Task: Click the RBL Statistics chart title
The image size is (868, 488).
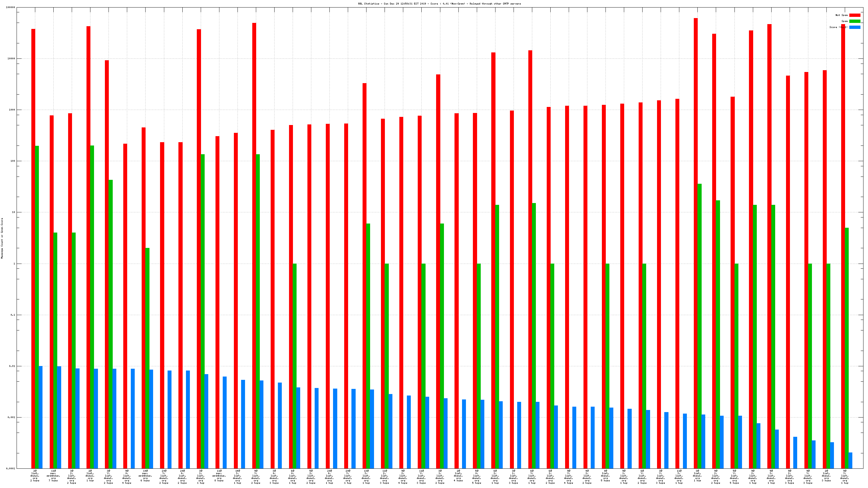Action: click(x=439, y=4)
